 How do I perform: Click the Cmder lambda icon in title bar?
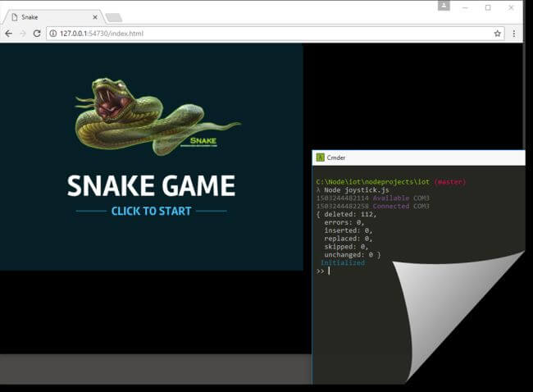[319, 157]
